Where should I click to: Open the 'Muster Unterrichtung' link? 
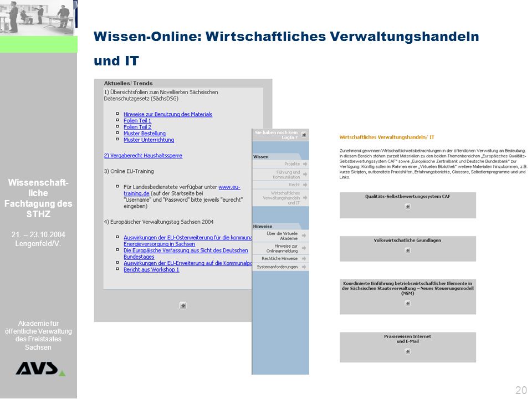149,140
